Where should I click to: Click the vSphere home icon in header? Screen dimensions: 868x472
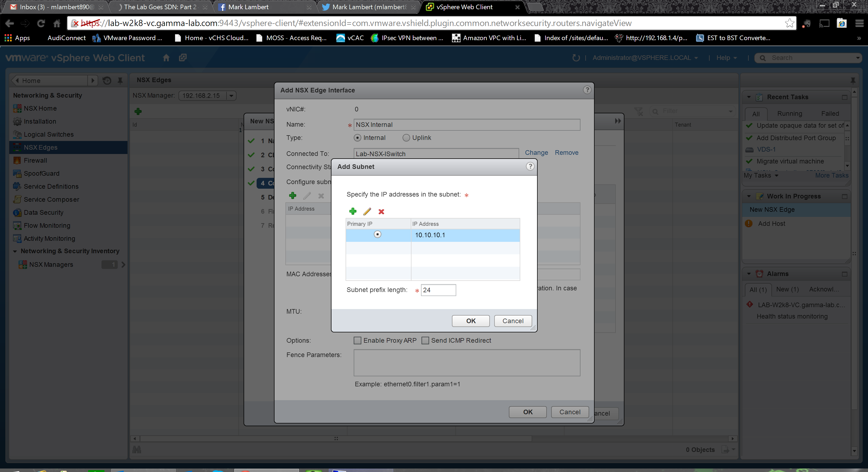(166, 57)
